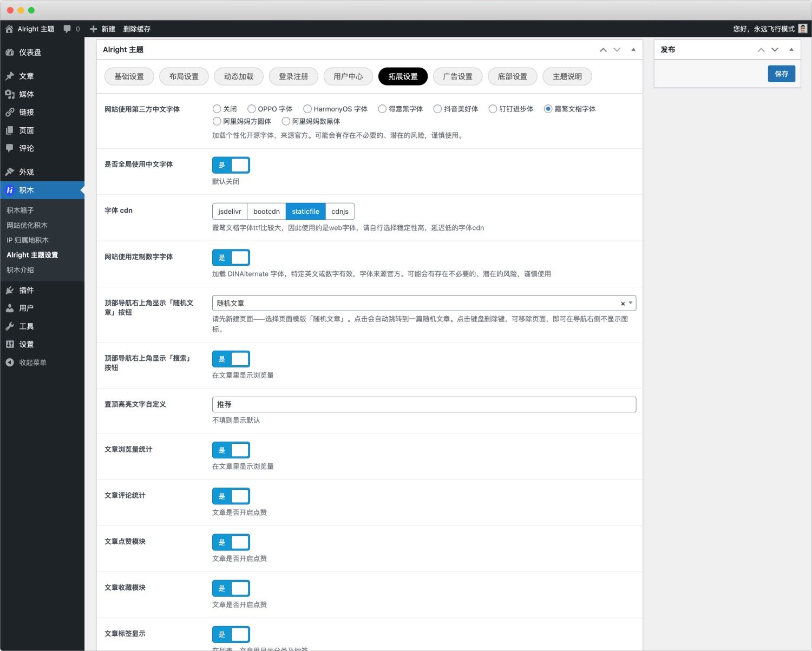Toggle 顶部导航「搜索」按钮 switch
This screenshot has width=812, height=651.
(231, 359)
